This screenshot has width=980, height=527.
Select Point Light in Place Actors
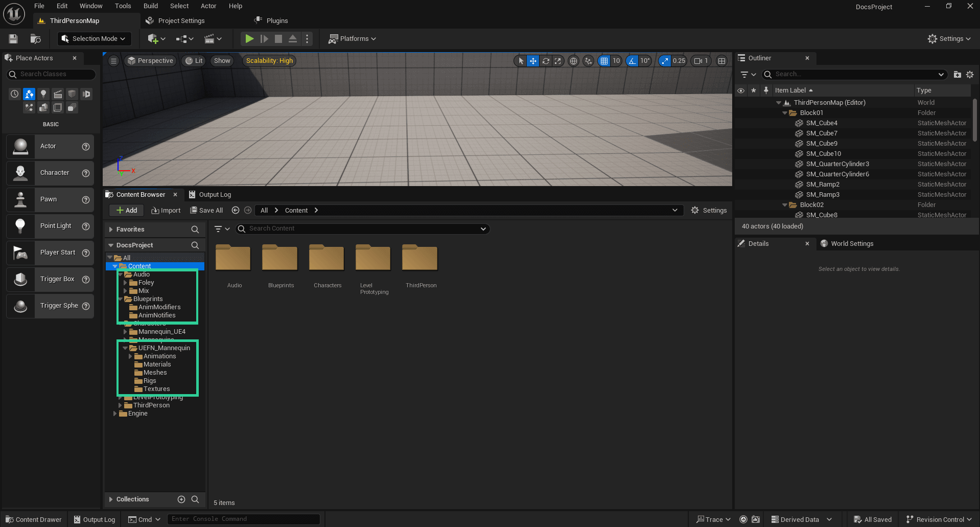point(50,226)
